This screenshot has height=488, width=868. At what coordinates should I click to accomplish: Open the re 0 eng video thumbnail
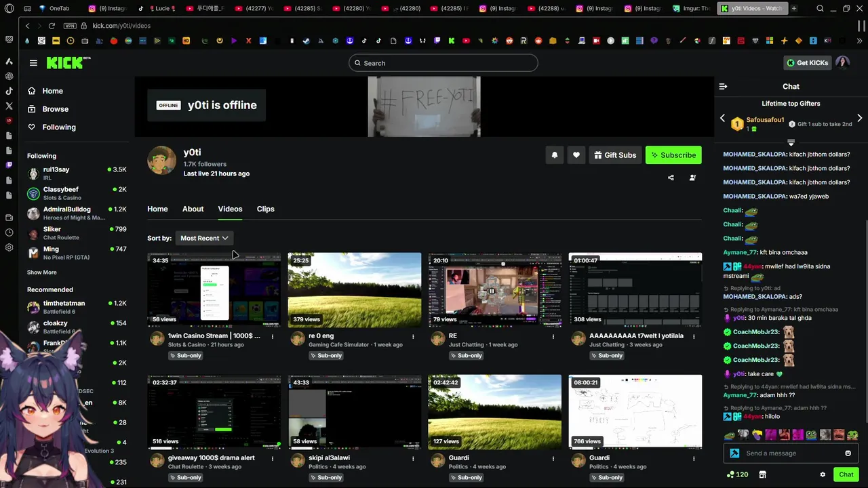coord(354,289)
